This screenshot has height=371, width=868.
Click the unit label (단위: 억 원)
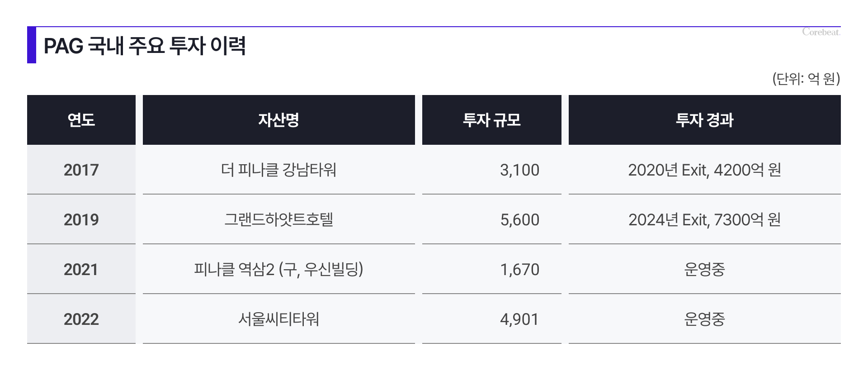(x=806, y=79)
